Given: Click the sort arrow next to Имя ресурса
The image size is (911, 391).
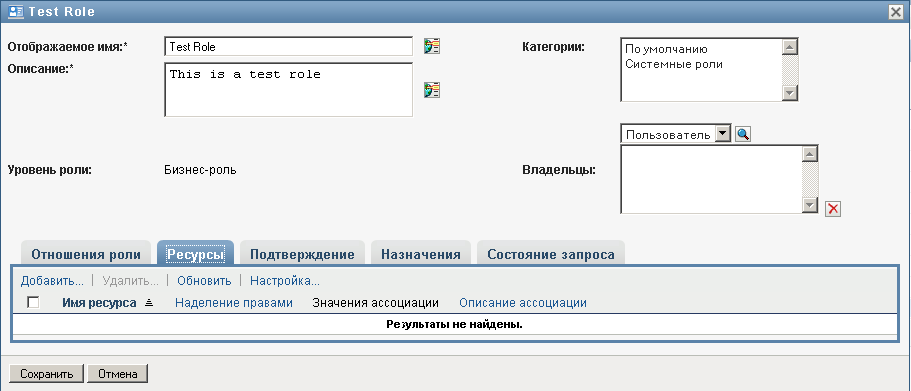Looking at the screenshot, I should click(x=149, y=303).
